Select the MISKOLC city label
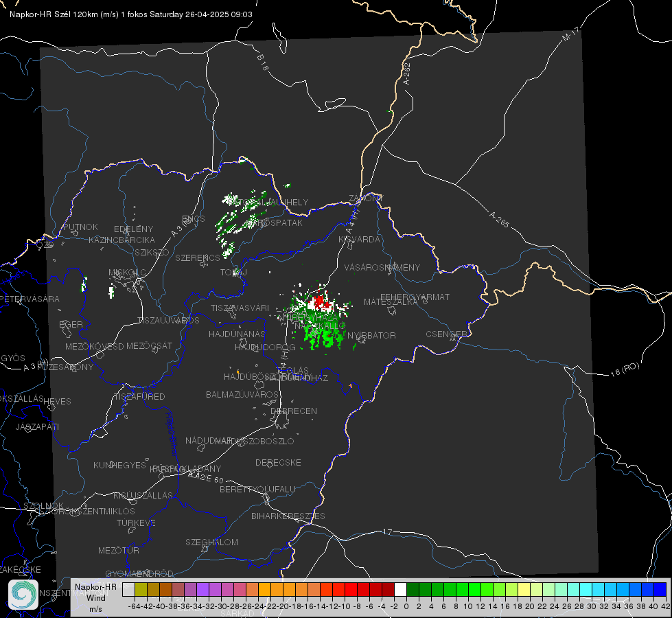The width and height of the screenshot is (672, 618). pos(127,273)
